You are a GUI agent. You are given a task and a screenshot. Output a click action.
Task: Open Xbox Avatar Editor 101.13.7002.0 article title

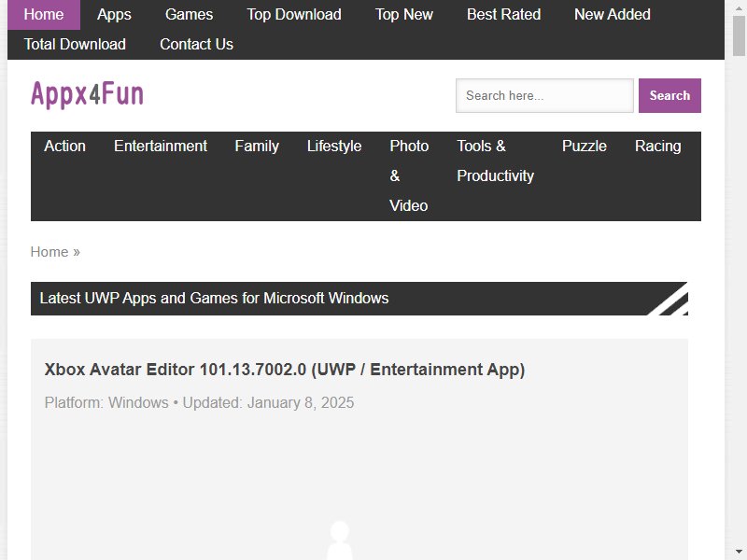coord(285,370)
